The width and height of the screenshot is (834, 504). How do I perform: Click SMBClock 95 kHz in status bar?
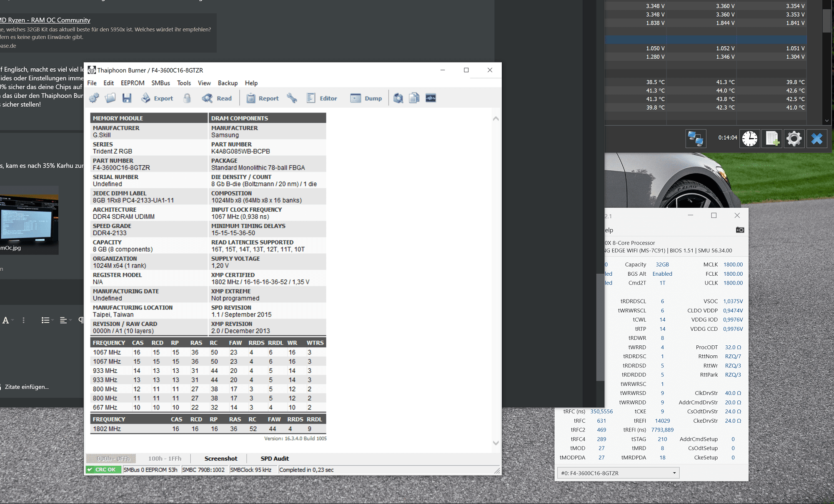click(x=251, y=470)
